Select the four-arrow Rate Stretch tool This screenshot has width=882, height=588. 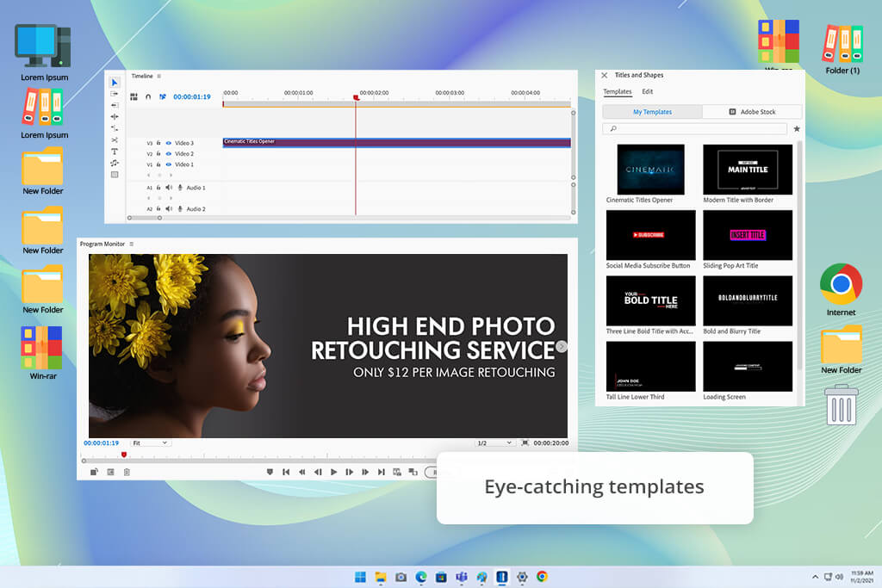tap(115, 116)
